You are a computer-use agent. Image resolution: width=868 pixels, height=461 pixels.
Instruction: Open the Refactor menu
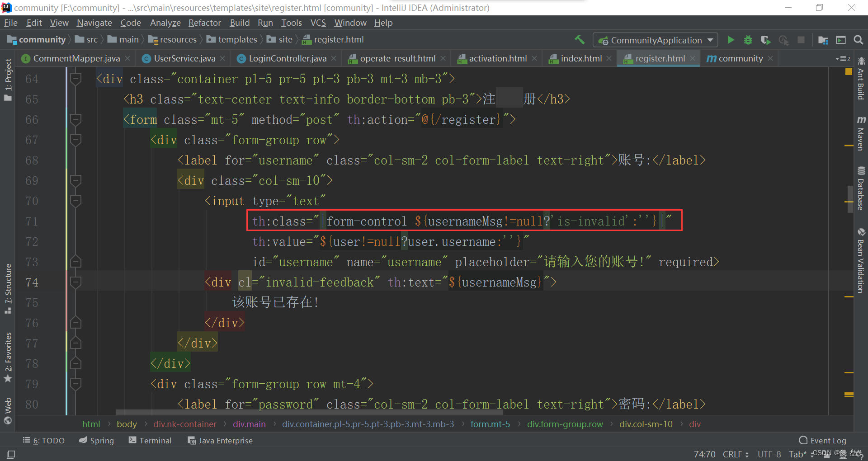coord(204,23)
